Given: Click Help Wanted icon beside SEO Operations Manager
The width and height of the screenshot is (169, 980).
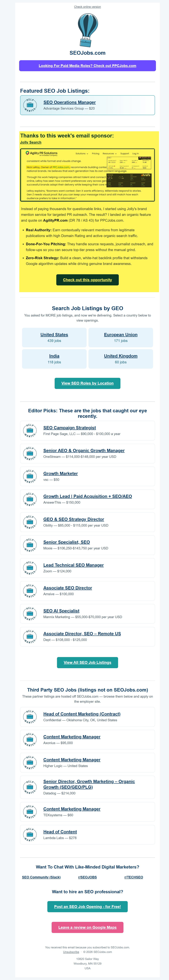Looking at the screenshot, I should (30, 105).
